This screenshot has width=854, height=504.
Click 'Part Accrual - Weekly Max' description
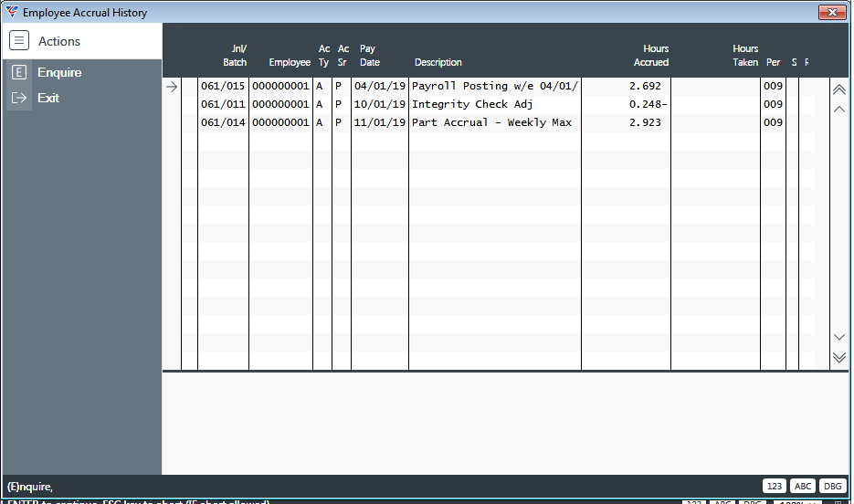point(491,122)
